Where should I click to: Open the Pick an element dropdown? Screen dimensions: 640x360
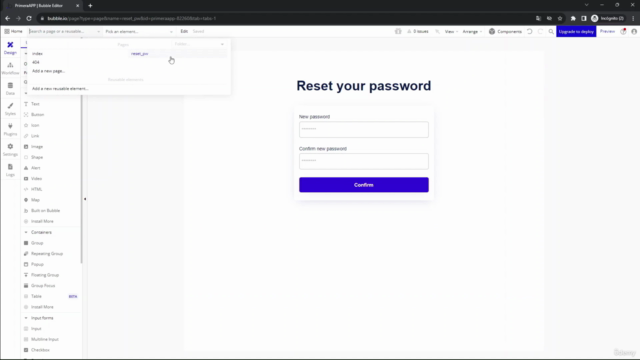coord(139,31)
